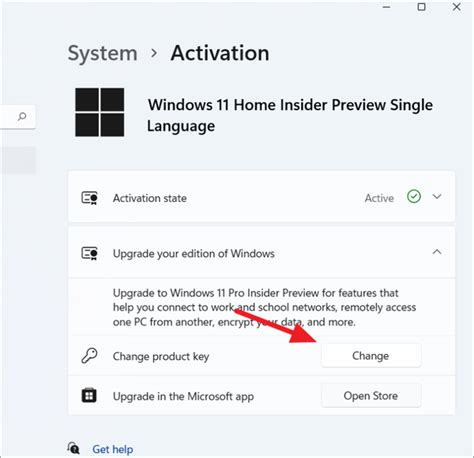This screenshot has width=474, height=458.
Task: Click the product key icon
Action: coord(89,356)
